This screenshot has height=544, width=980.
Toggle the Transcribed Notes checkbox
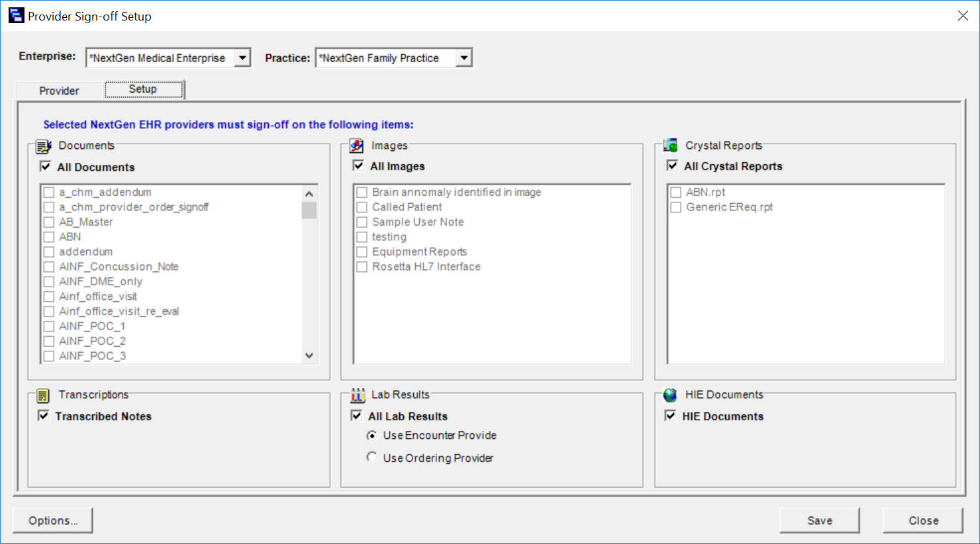tap(44, 416)
